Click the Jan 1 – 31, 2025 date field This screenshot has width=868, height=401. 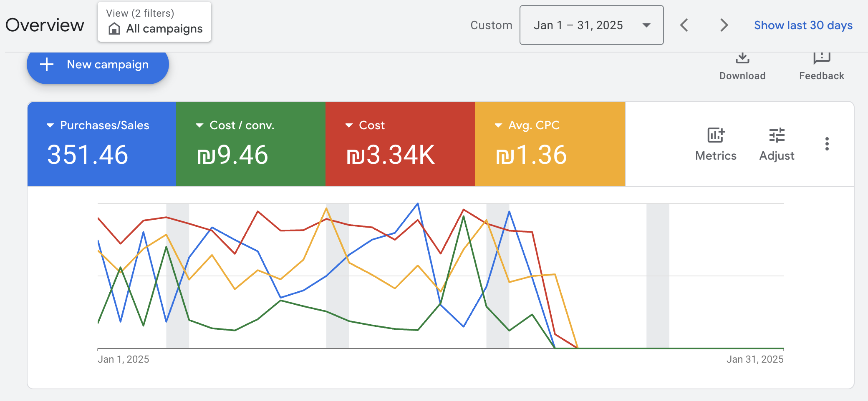[579, 25]
